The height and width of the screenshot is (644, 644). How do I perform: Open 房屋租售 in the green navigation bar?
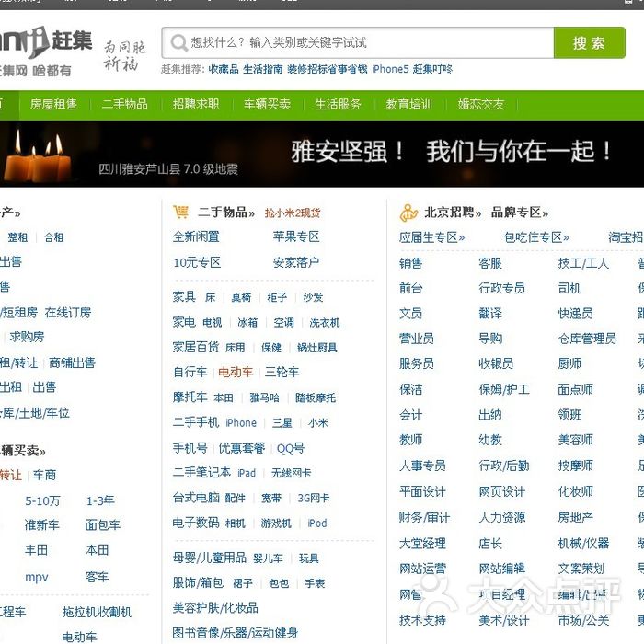53,104
